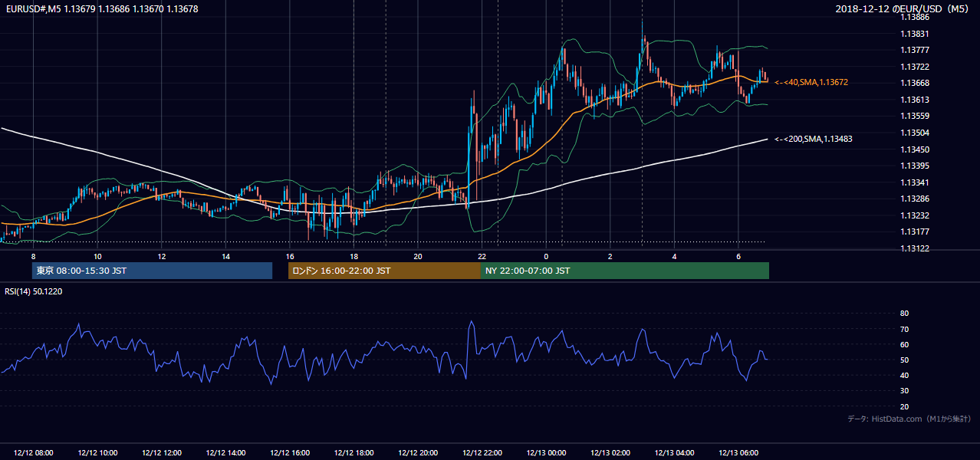Click the 12/13 00:00 bottom time label
This screenshot has width=980, height=460.
[546, 453]
